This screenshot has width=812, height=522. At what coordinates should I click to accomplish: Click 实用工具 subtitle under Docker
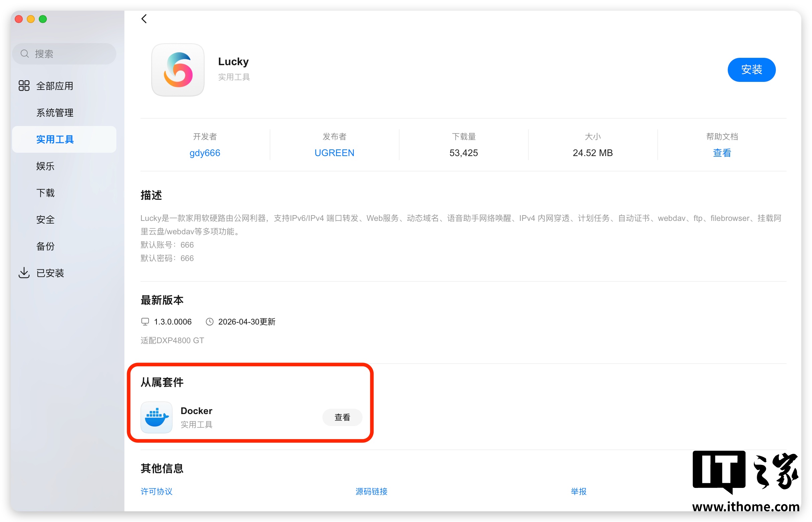(x=196, y=424)
